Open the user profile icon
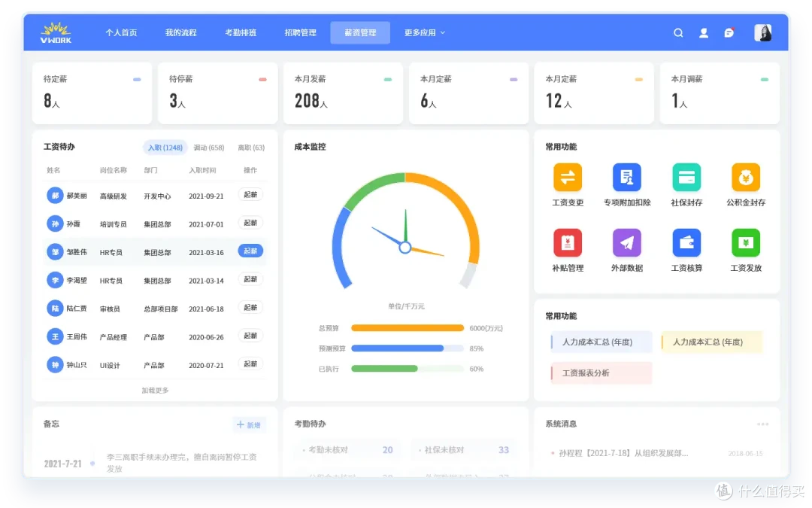 (x=703, y=32)
